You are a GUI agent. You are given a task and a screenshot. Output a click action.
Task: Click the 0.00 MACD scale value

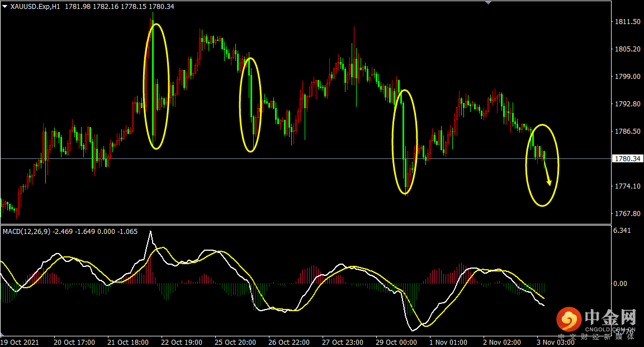(620, 284)
